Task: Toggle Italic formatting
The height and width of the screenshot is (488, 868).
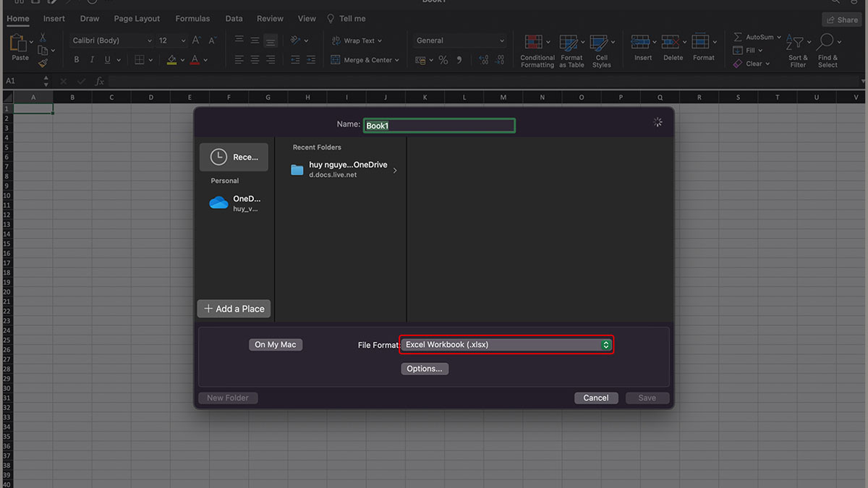Action: tap(93, 60)
